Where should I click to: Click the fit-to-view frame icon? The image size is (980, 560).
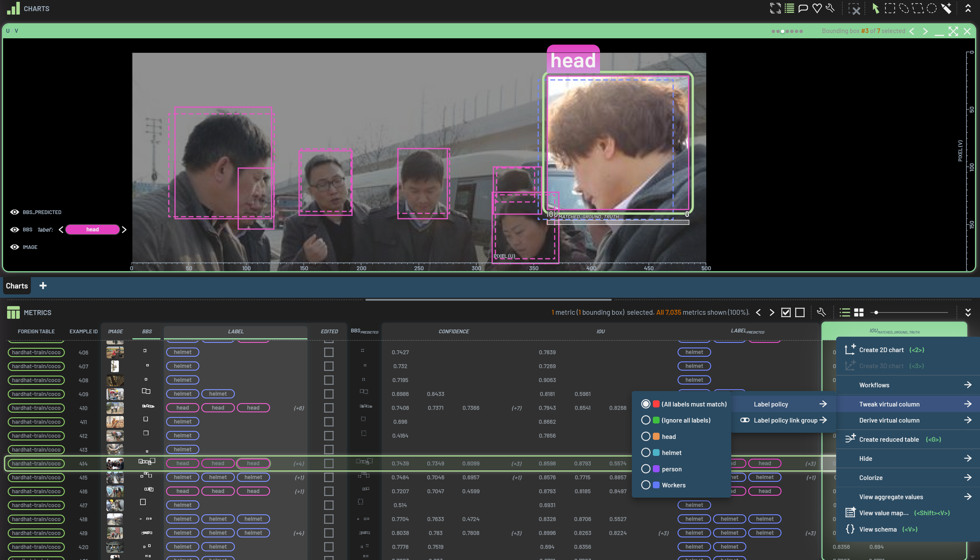click(775, 8)
